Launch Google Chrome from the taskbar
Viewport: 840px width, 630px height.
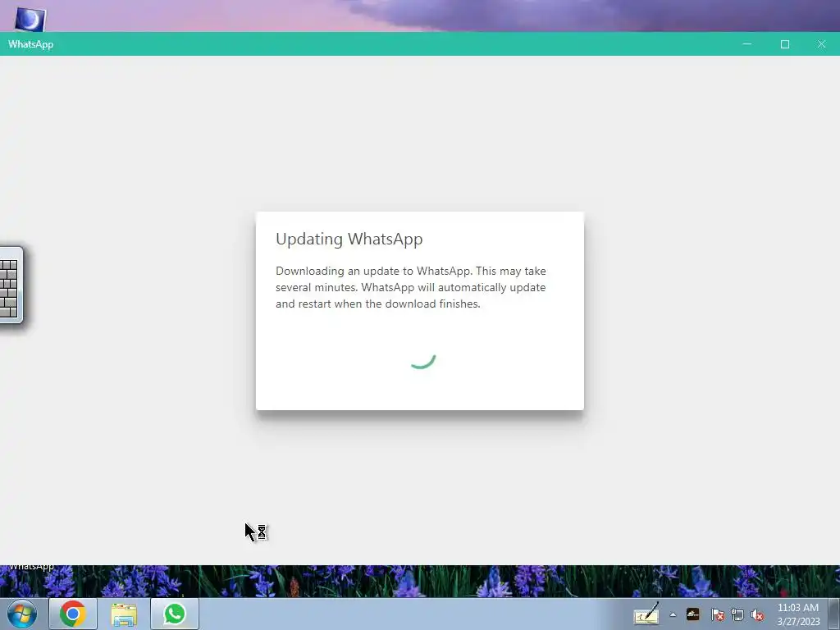click(73, 614)
